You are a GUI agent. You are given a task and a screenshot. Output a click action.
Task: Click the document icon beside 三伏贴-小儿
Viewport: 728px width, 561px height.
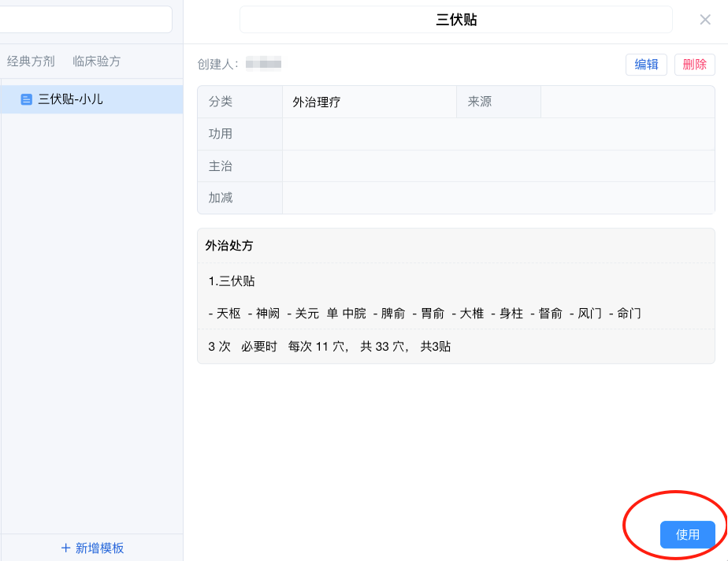(27, 99)
